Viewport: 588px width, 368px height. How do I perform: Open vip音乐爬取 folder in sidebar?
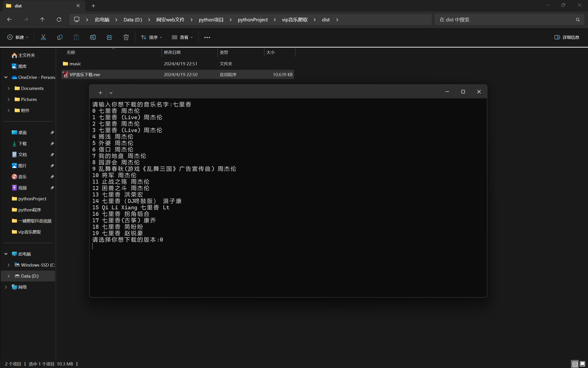(x=26, y=232)
